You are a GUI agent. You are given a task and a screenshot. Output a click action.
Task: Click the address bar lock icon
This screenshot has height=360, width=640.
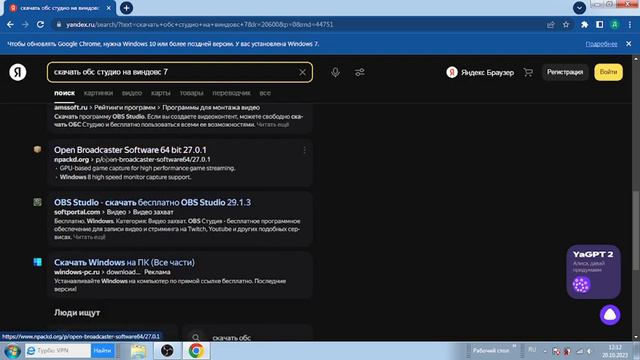click(59, 24)
